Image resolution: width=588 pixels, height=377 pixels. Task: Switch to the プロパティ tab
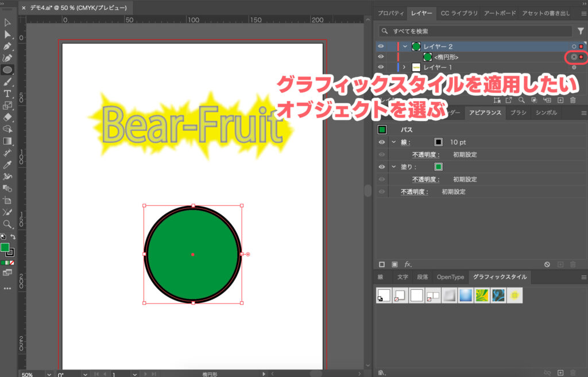pos(392,13)
